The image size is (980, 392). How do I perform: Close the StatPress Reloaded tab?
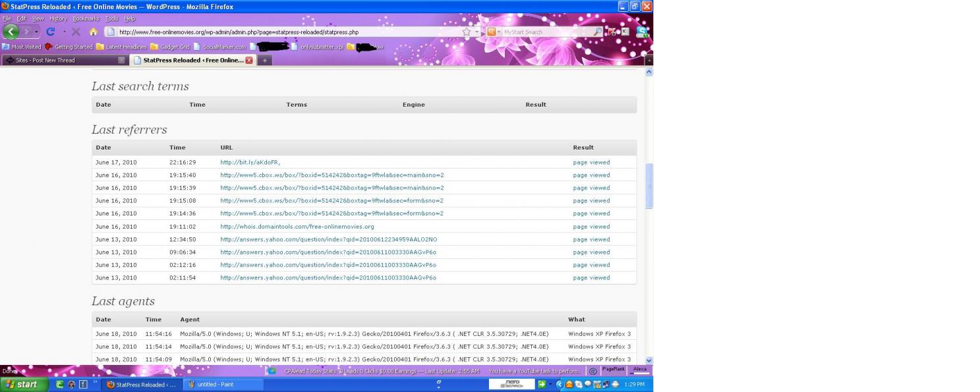click(249, 60)
